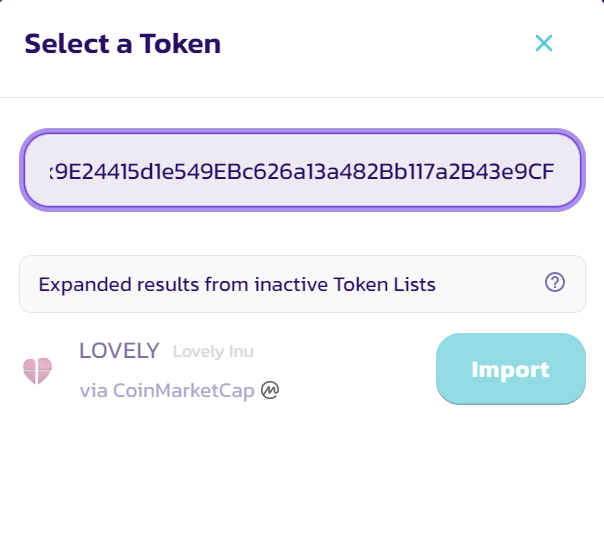This screenshot has height=535, width=604.
Task: Click the LOVELY token symbol text
Action: (x=119, y=351)
